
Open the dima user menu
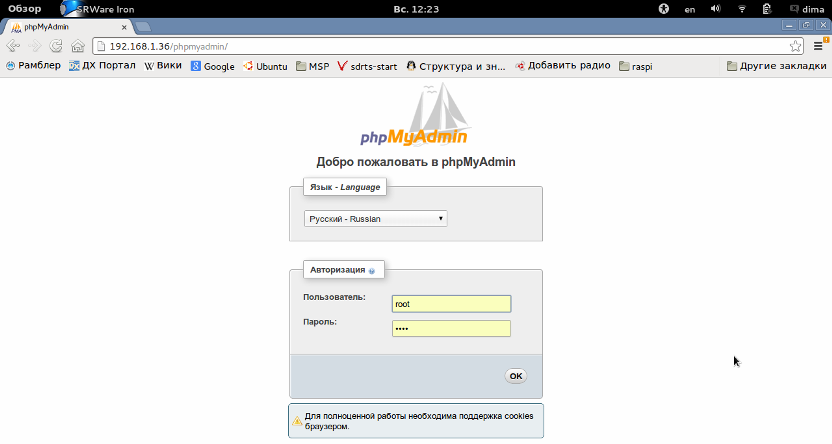(807, 9)
